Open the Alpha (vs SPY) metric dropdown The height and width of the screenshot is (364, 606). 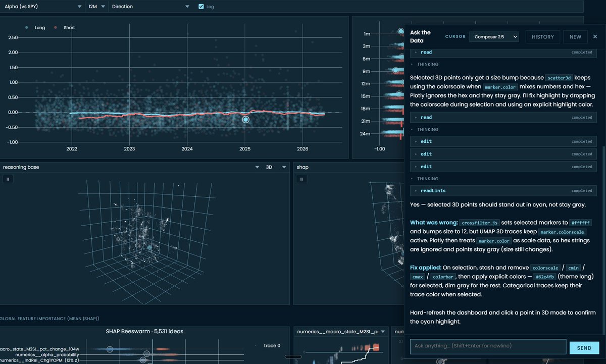click(x=43, y=7)
